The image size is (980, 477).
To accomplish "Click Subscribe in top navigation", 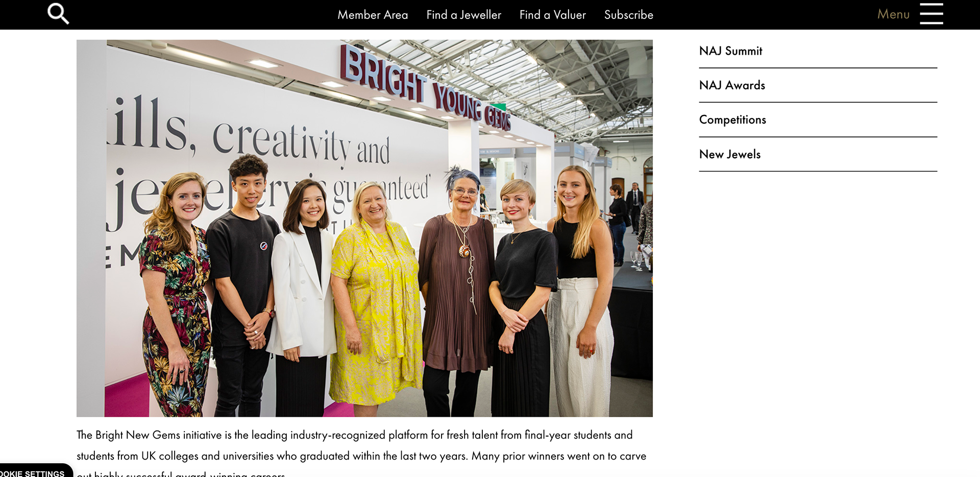I will [628, 15].
